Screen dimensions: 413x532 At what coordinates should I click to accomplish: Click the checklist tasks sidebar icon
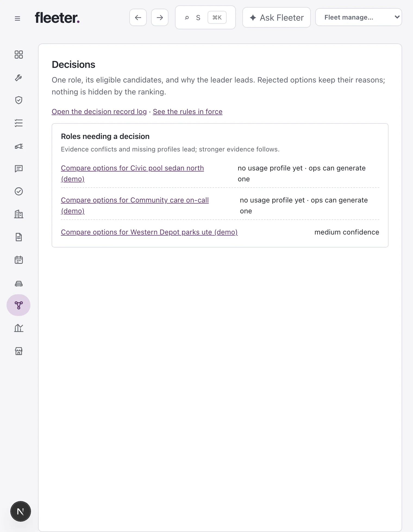coord(18,123)
